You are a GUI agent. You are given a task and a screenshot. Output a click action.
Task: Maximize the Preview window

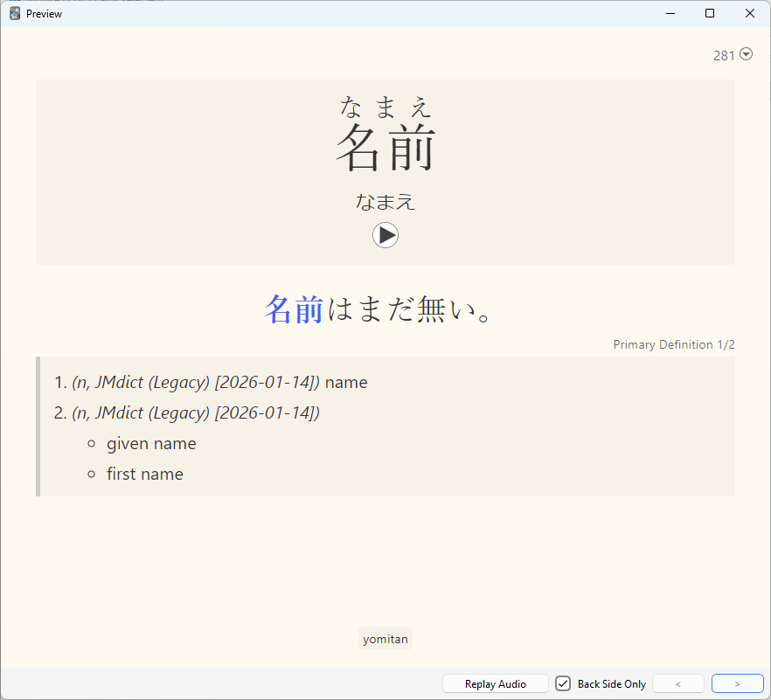tap(710, 13)
